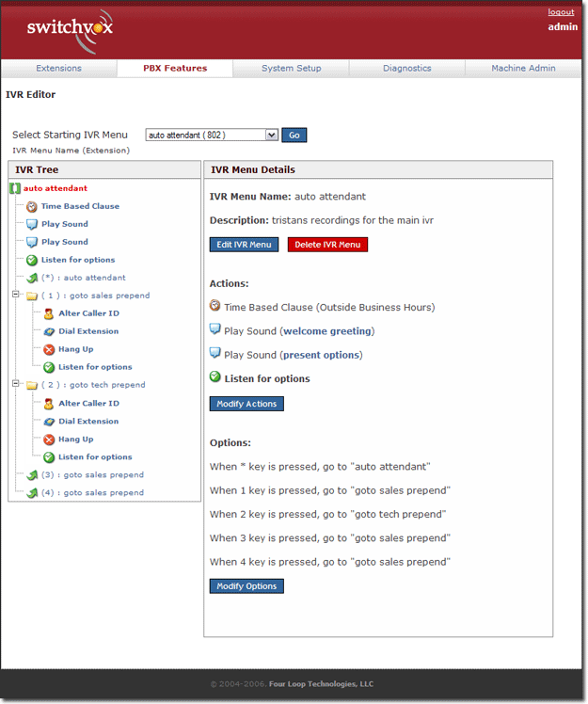
Task: Select the PBX Features tab
Action: [175, 69]
